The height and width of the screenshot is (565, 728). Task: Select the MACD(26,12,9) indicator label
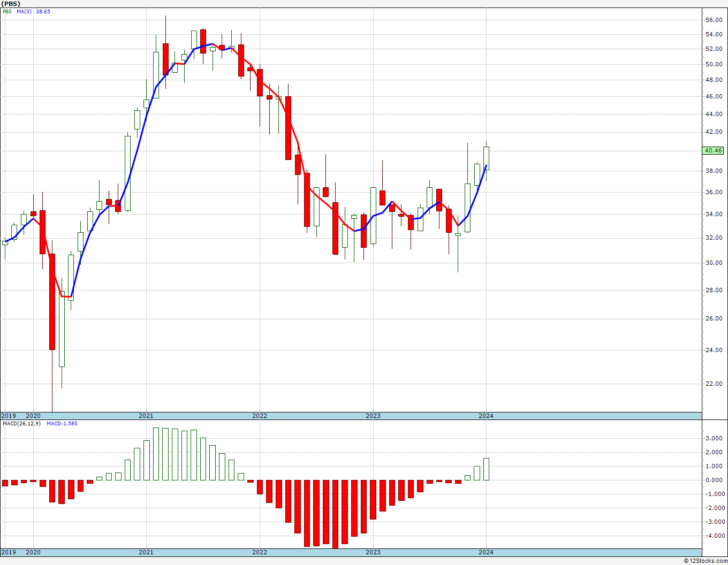tap(21, 424)
